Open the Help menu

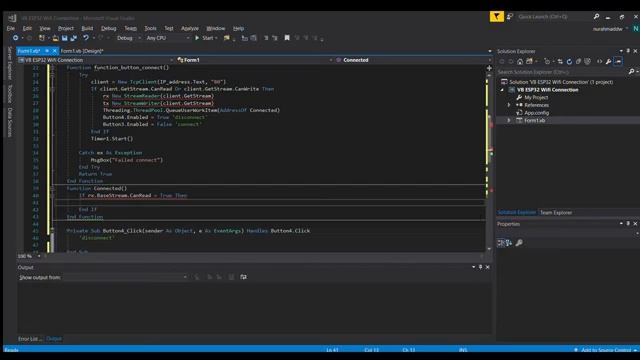(x=238, y=28)
